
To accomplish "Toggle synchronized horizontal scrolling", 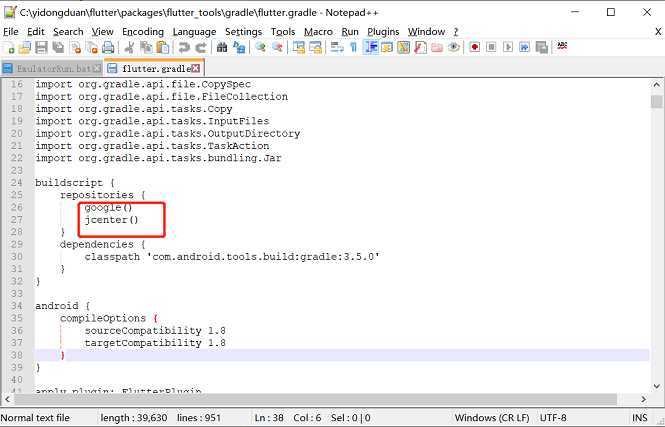I will tap(316, 47).
